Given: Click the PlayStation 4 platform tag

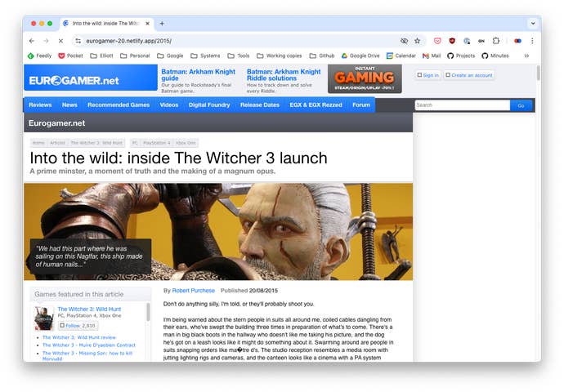Looking at the screenshot, I should [x=156, y=143].
